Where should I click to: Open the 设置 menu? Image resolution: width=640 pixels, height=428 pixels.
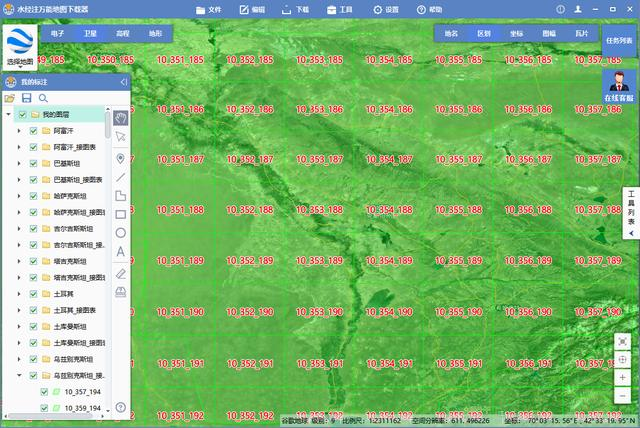[386, 10]
